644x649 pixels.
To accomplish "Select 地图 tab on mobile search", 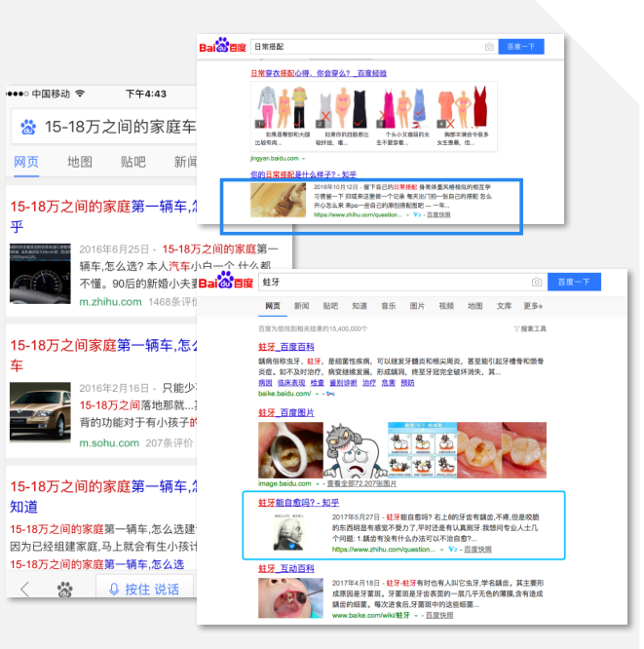I will click(x=80, y=162).
